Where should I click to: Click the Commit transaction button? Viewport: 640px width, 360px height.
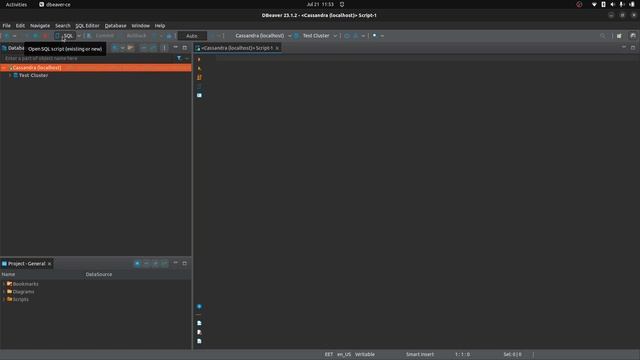click(x=100, y=36)
